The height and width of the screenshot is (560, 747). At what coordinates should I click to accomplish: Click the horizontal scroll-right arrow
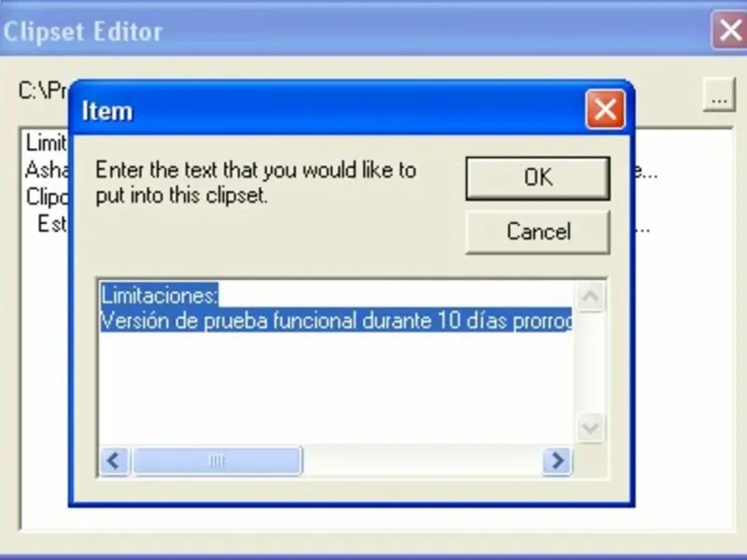(557, 460)
